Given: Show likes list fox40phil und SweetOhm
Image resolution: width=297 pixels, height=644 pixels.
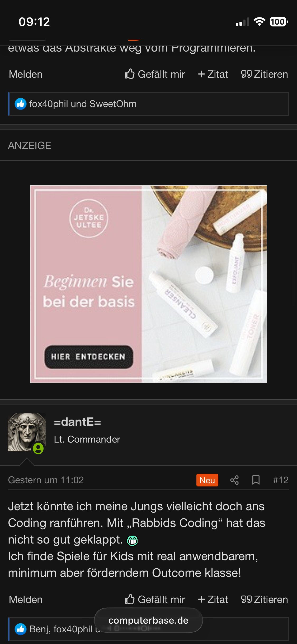Looking at the screenshot, I should (x=83, y=104).
